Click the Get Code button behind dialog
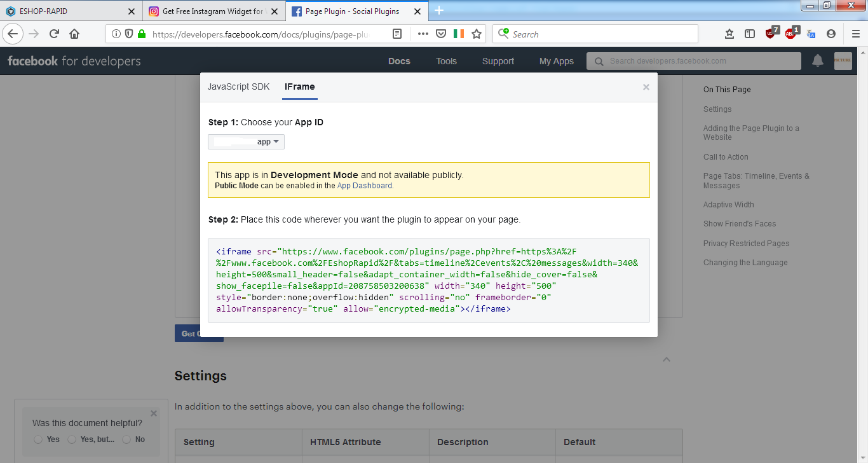 [x=199, y=333]
